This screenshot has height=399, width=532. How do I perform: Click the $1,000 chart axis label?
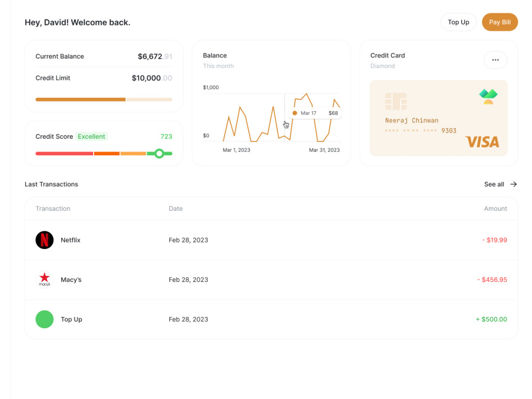(211, 87)
